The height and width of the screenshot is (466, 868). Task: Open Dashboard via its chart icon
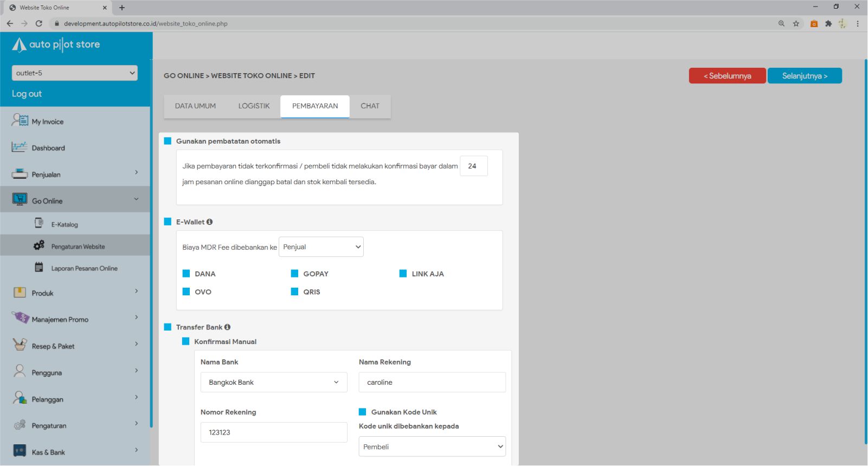point(20,147)
